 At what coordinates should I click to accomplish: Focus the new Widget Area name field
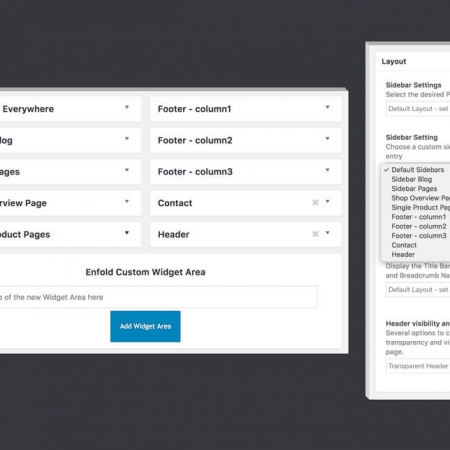point(158,297)
